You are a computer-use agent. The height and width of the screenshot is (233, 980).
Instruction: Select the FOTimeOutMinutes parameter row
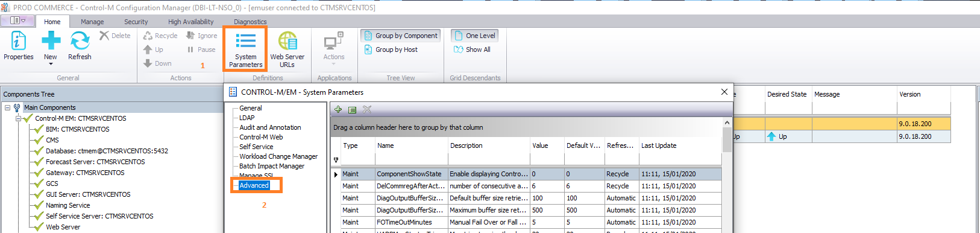pyautogui.click(x=531, y=222)
